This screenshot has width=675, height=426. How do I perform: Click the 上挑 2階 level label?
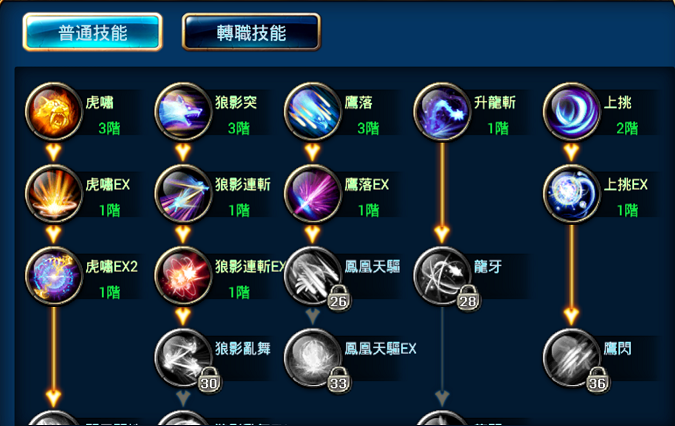pyautogui.click(x=627, y=128)
